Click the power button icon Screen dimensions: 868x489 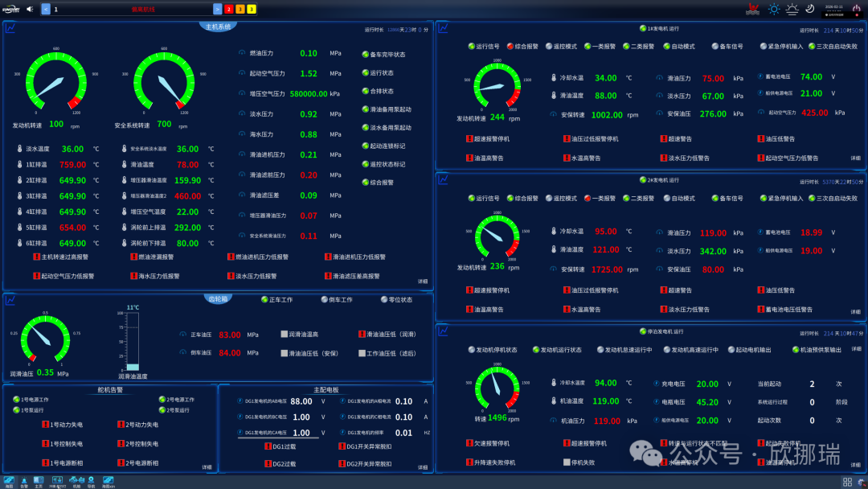tap(857, 9)
